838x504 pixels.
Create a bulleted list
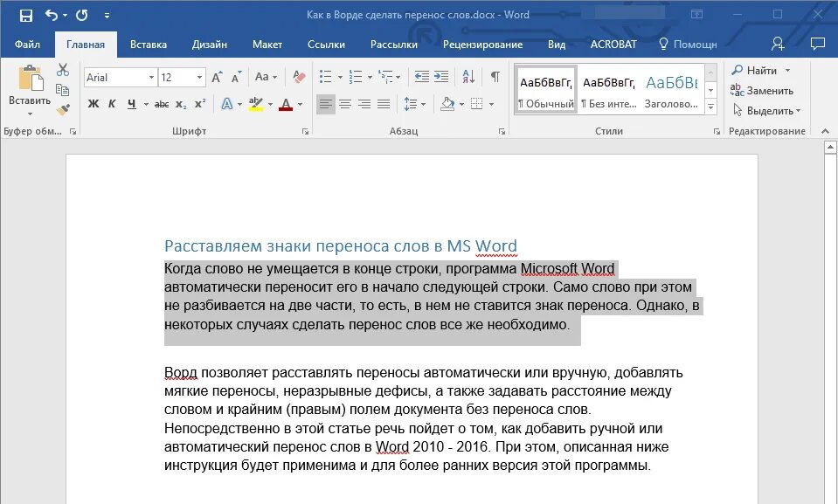click(325, 77)
